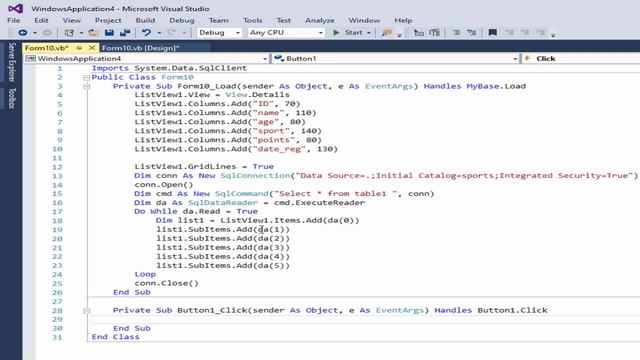Viewport: 640px width, 360px height.
Task: Click the Navigate Backward toolbar icon
Action: click(23, 33)
